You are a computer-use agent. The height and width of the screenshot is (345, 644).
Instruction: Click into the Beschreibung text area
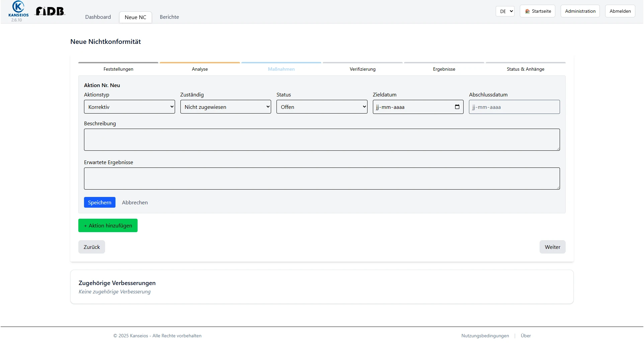pyautogui.click(x=322, y=140)
